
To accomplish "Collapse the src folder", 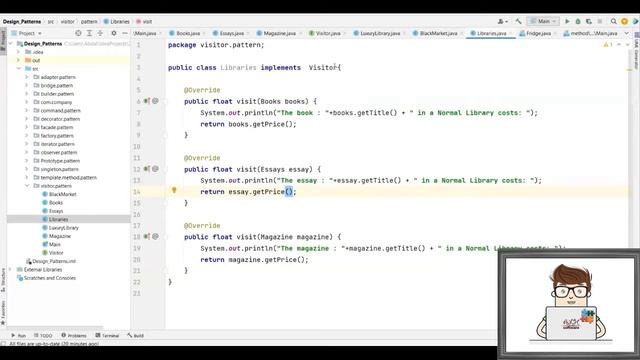I will [x=18, y=69].
